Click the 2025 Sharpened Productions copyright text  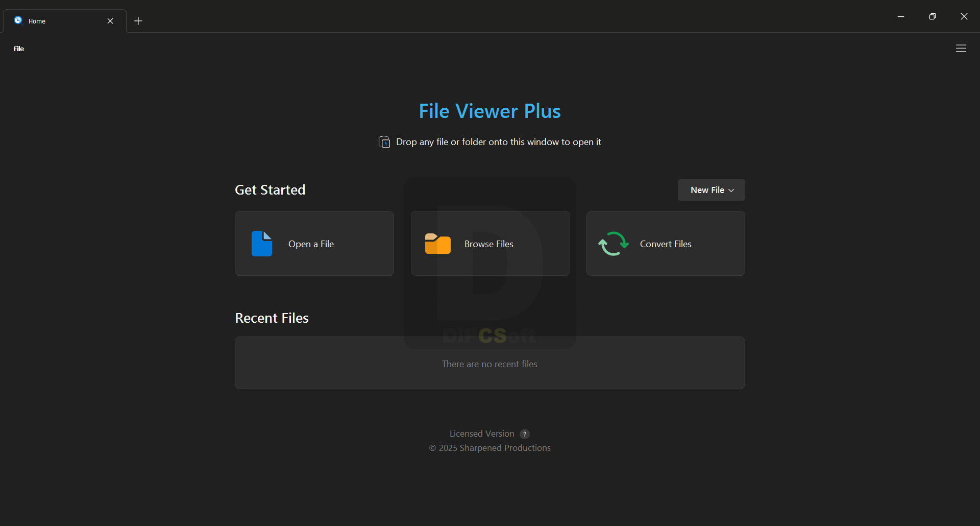490,448
